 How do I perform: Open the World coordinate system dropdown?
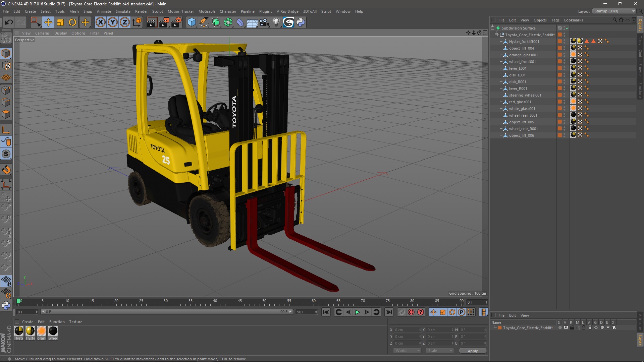coord(407,351)
